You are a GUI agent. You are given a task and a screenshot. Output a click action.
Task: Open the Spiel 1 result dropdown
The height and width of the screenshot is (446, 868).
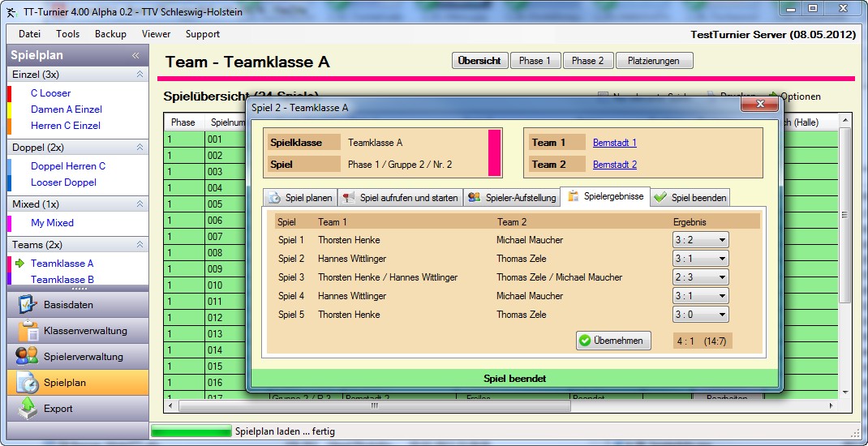point(721,240)
